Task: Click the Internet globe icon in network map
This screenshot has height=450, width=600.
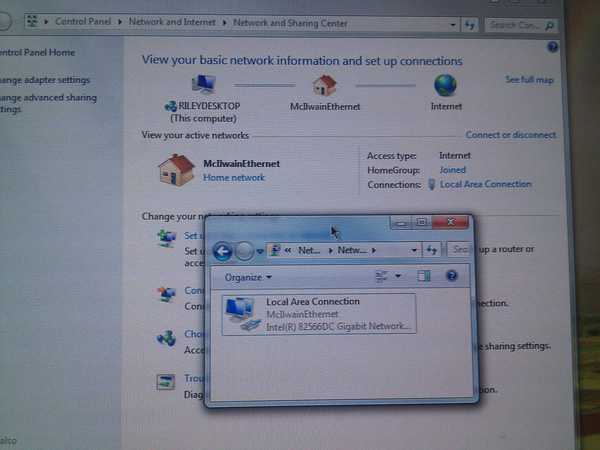Action: (x=445, y=85)
